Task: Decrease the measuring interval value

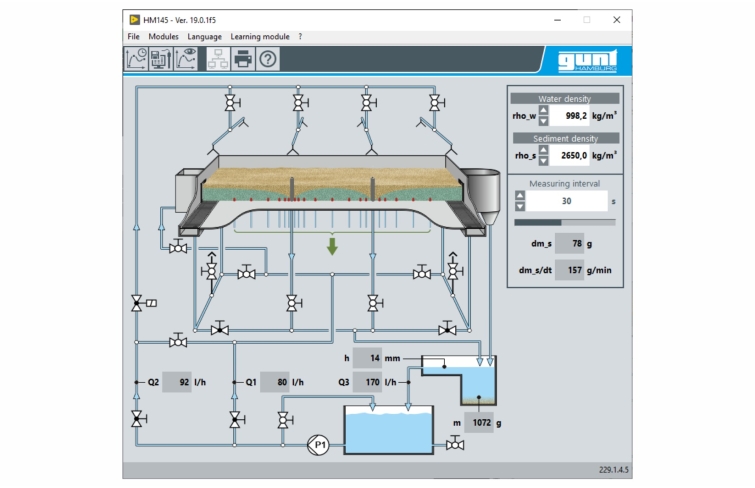Action: coord(520,206)
